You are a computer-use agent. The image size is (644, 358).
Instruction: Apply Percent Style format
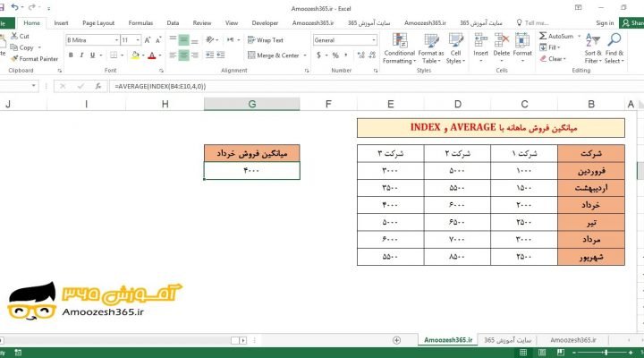point(335,55)
